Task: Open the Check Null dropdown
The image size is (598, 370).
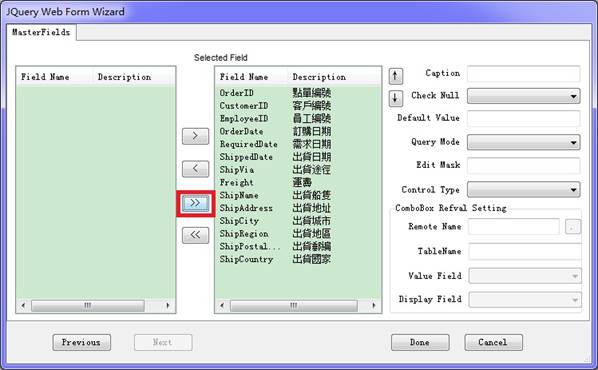Action: (x=523, y=96)
